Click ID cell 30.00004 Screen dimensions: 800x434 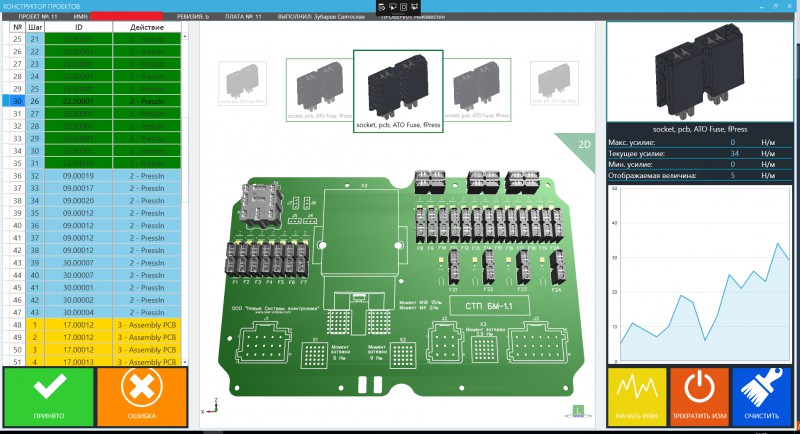79,313
